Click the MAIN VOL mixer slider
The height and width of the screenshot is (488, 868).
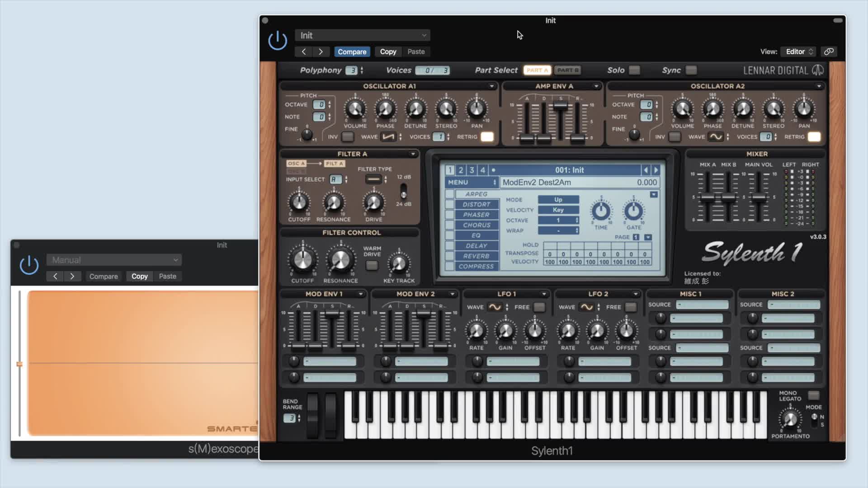[x=759, y=197]
